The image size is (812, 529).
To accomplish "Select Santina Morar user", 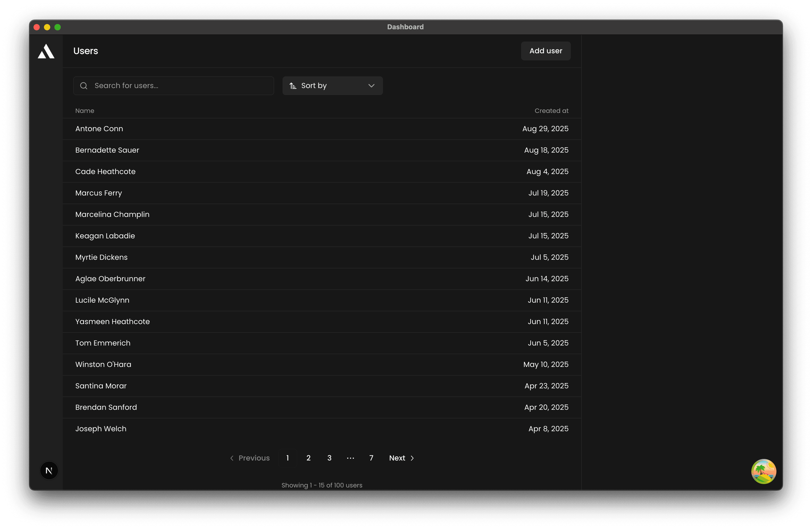I will click(322, 387).
